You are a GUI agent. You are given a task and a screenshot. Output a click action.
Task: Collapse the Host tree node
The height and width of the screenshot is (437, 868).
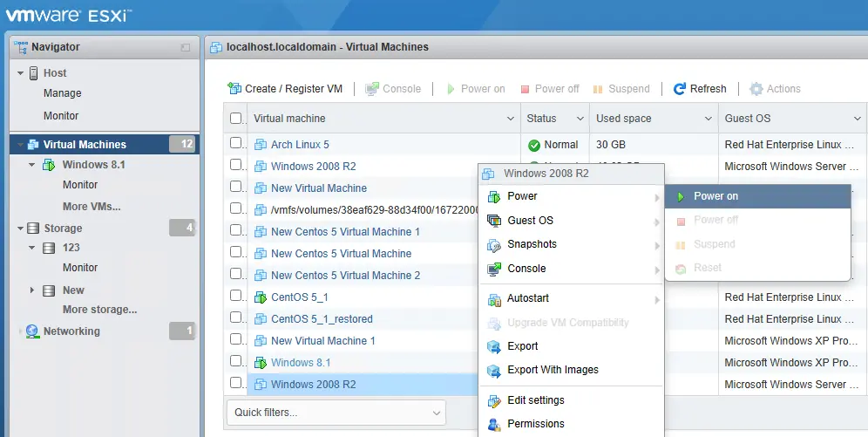(x=20, y=73)
